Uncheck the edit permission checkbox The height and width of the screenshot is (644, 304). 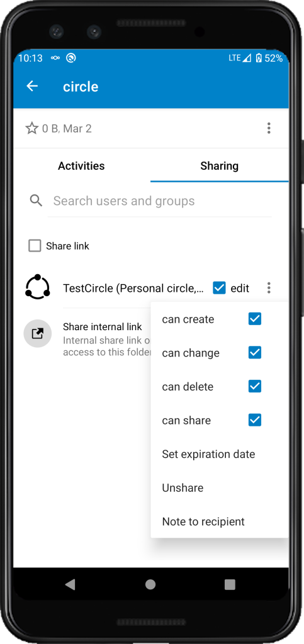click(x=220, y=288)
